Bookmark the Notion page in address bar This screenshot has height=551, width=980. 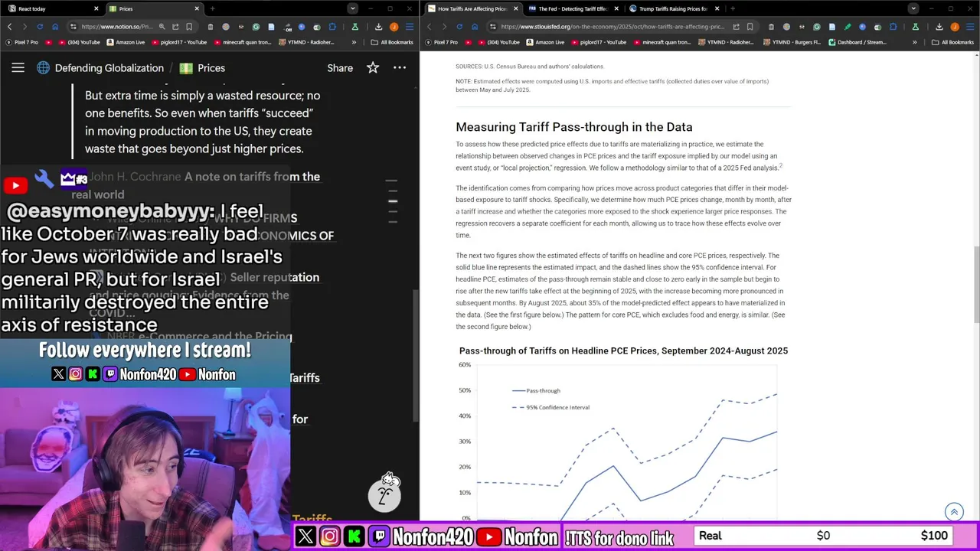click(x=189, y=26)
